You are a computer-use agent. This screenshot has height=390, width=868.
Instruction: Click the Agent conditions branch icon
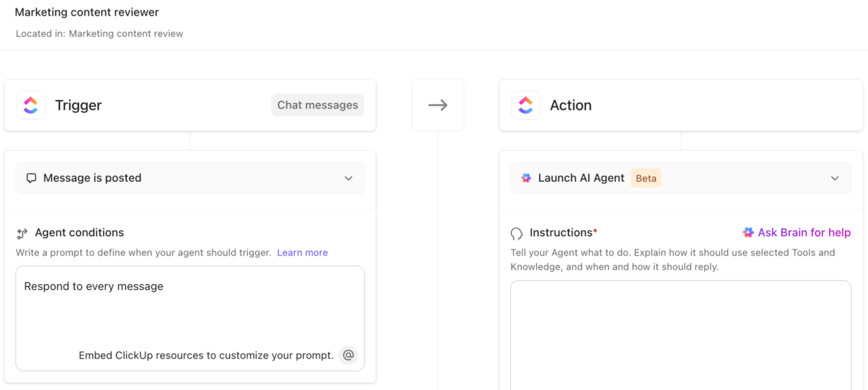tap(22, 233)
